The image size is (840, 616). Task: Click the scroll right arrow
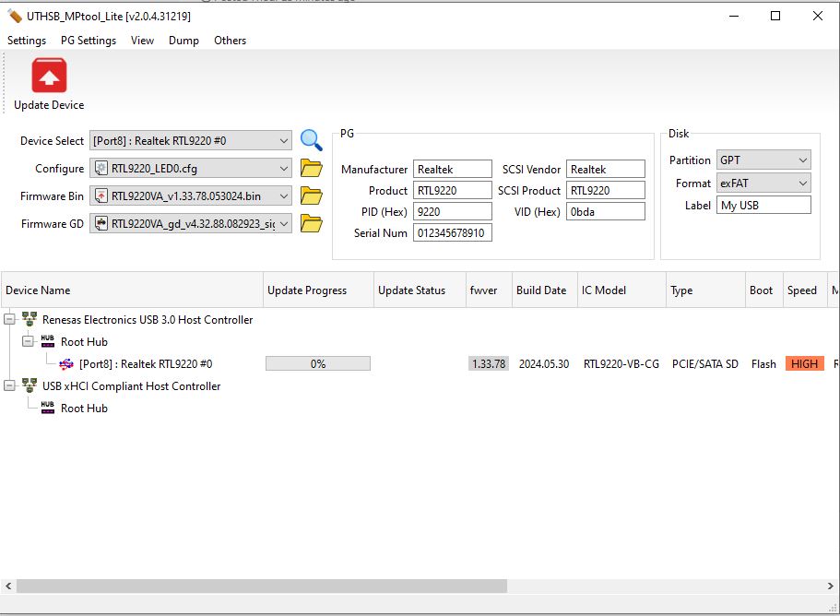click(x=831, y=586)
